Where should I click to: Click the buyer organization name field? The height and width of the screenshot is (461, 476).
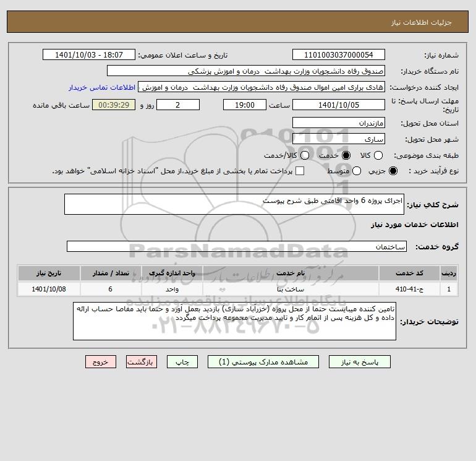coord(246,71)
